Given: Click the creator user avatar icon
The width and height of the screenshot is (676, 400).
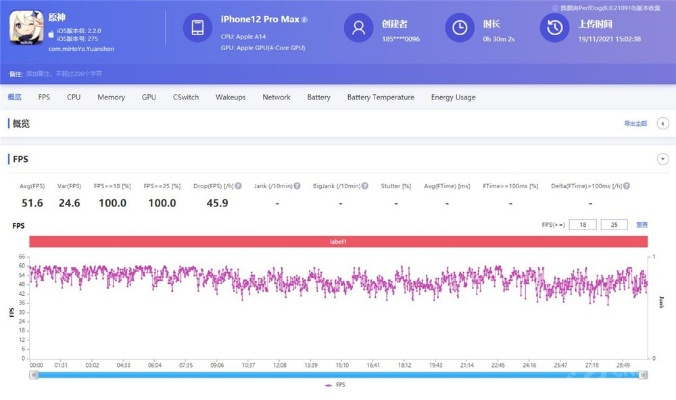Looking at the screenshot, I should tap(358, 28).
